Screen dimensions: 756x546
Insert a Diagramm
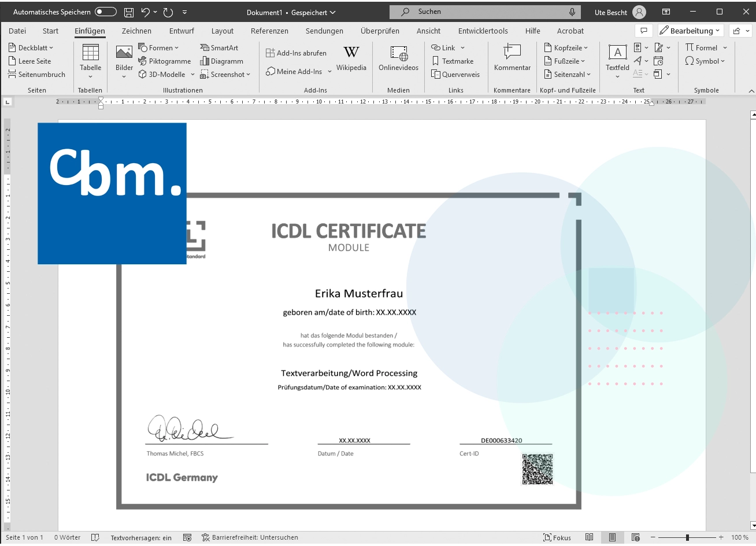coord(221,61)
